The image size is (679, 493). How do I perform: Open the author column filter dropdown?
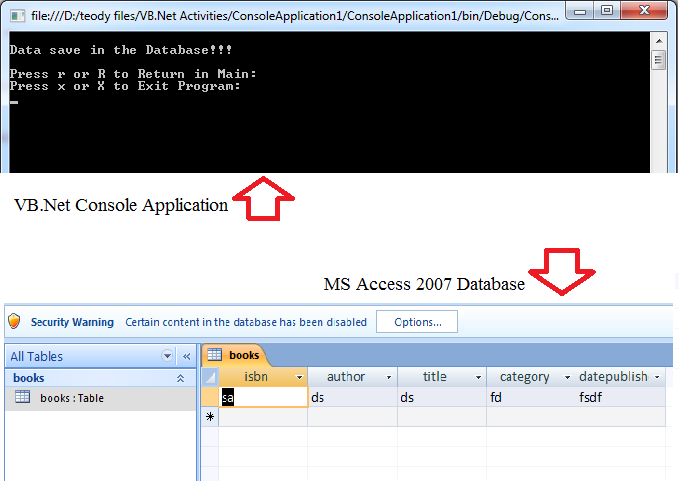click(x=389, y=377)
